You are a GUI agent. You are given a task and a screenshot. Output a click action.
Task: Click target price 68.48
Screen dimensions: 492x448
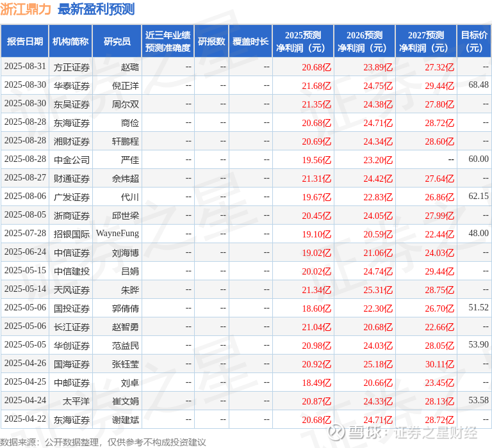[479, 84]
